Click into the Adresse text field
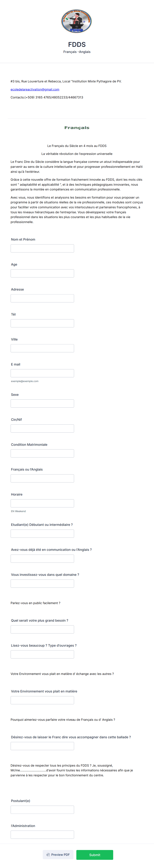Viewport: 154px width, 868px height. [x=42, y=298]
